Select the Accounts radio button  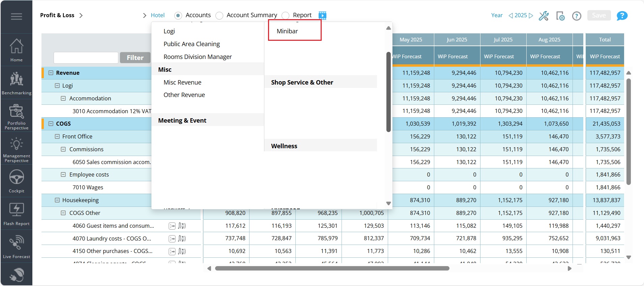coord(178,15)
